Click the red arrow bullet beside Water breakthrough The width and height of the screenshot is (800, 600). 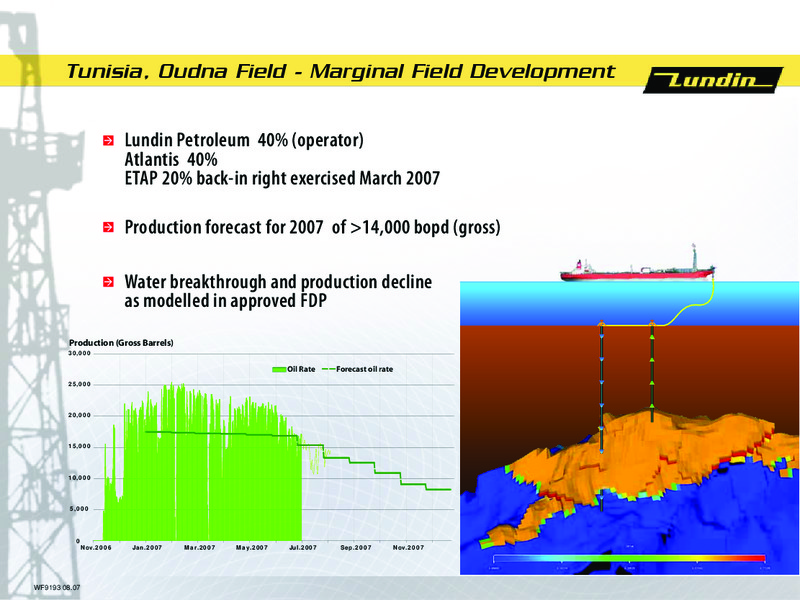[108, 282]
